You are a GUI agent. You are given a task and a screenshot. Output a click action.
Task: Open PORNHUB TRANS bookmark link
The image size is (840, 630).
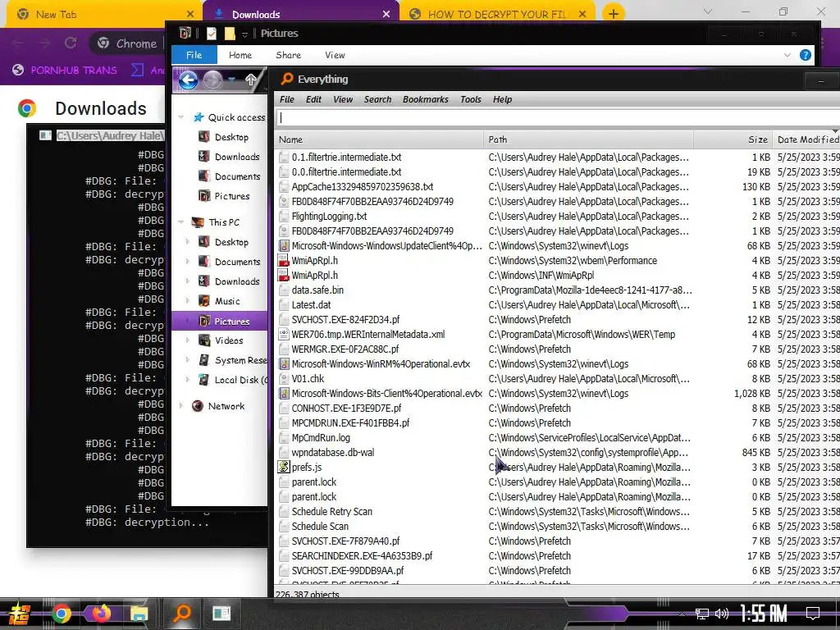click(65, 70)
